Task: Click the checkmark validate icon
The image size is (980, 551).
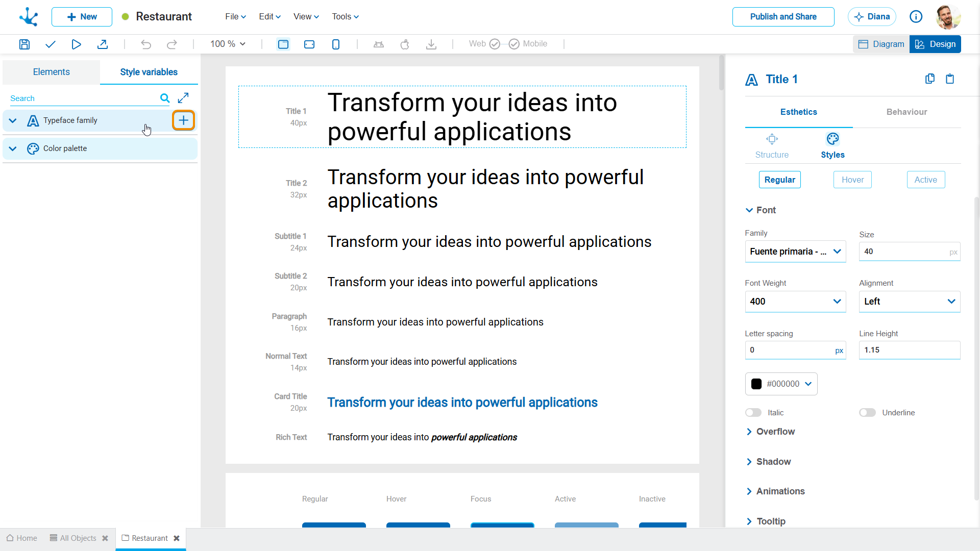Action: pyautogui.click(x=50, y=44)
